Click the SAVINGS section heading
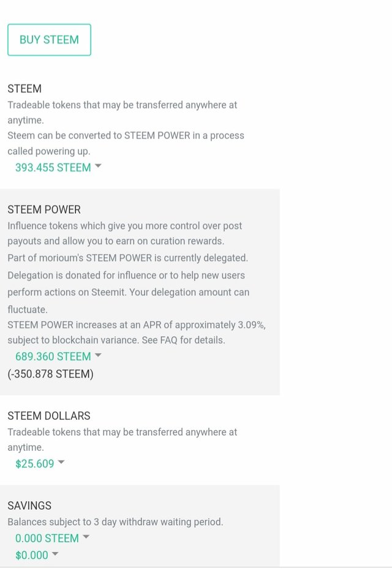The image size is (392, 571). click(29, 505)
